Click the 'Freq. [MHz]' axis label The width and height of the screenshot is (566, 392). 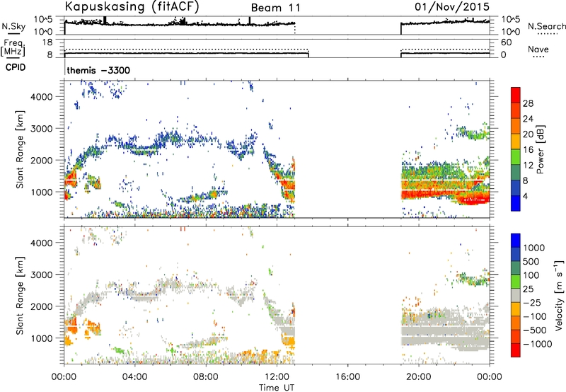pos(13,48)
